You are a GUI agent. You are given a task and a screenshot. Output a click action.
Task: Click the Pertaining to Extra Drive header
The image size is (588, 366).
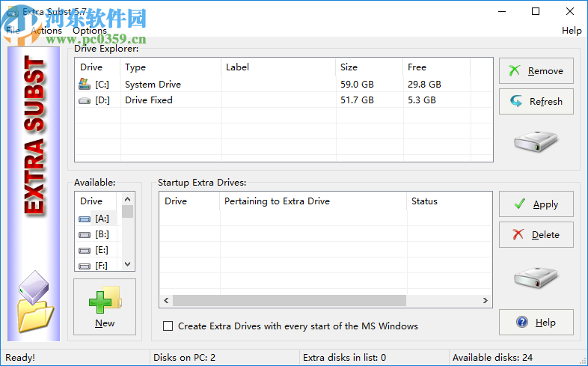click(x=313, y=201)
